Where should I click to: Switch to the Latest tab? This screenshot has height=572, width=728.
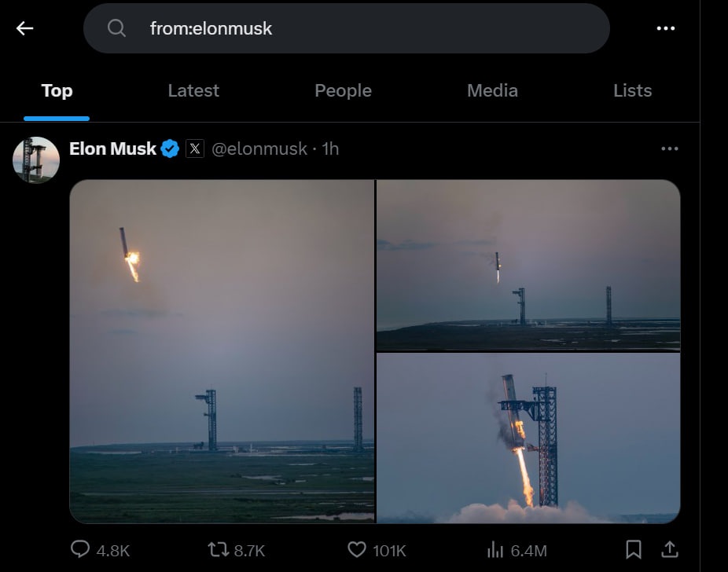pos(193,90)
